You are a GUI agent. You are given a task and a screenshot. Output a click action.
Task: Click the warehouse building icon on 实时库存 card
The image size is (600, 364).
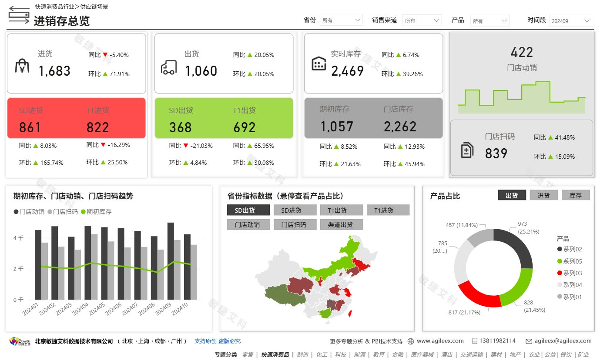(x=319, y=63)
